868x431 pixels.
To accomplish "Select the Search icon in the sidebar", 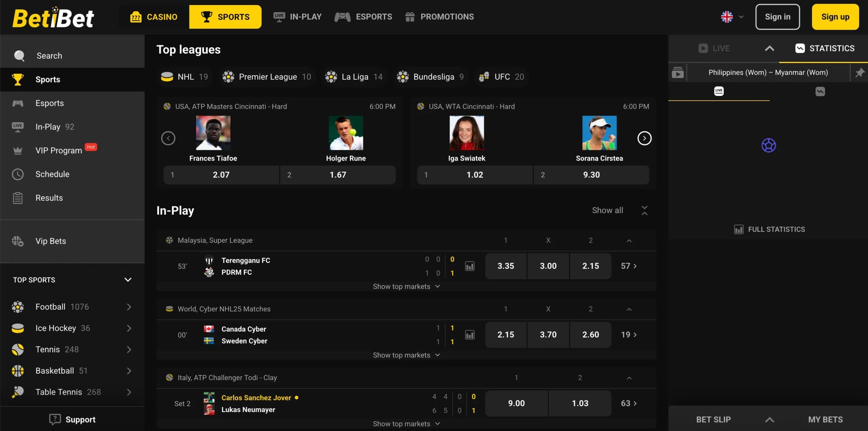I will [19, 56].
